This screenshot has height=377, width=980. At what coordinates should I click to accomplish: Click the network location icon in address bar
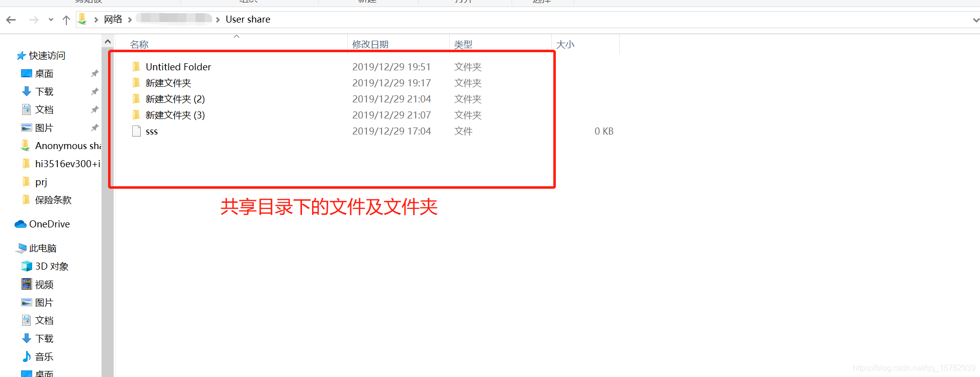(82, 19)
